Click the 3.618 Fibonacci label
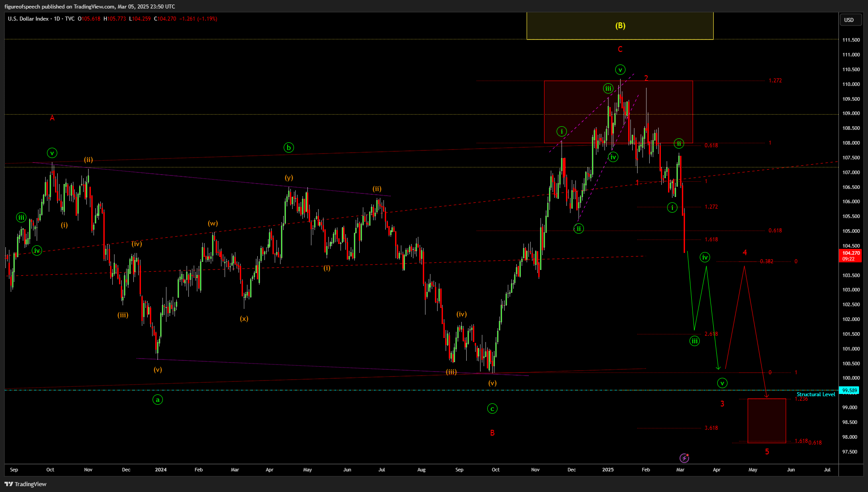This screenshot has width=868, height=492. [x=711, y=428]
